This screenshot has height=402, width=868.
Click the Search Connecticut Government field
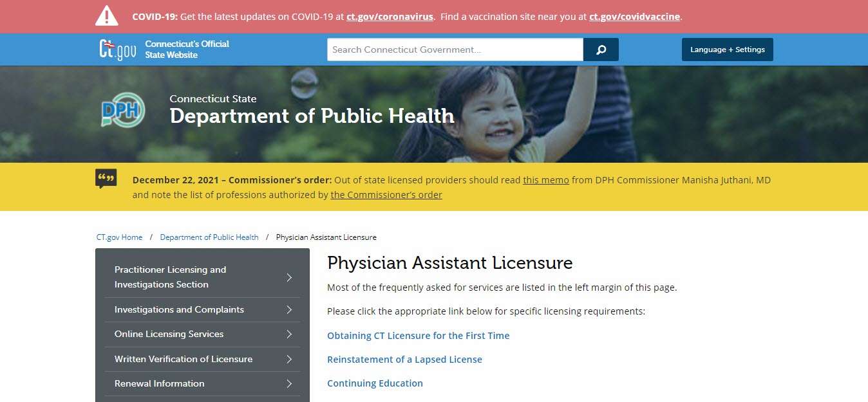pos(455,49)
